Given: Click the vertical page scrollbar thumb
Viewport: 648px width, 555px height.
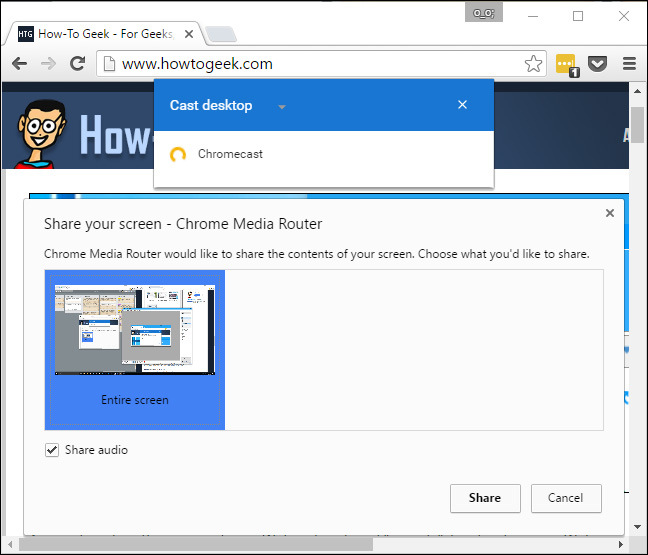Looking at the screenshot, I should [637, 125].
